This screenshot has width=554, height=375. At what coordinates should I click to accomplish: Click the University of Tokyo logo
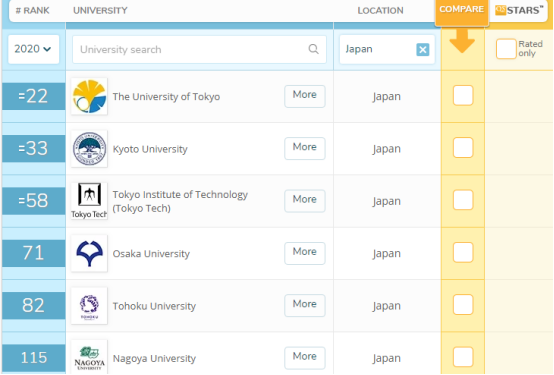(x=89, y=96)
